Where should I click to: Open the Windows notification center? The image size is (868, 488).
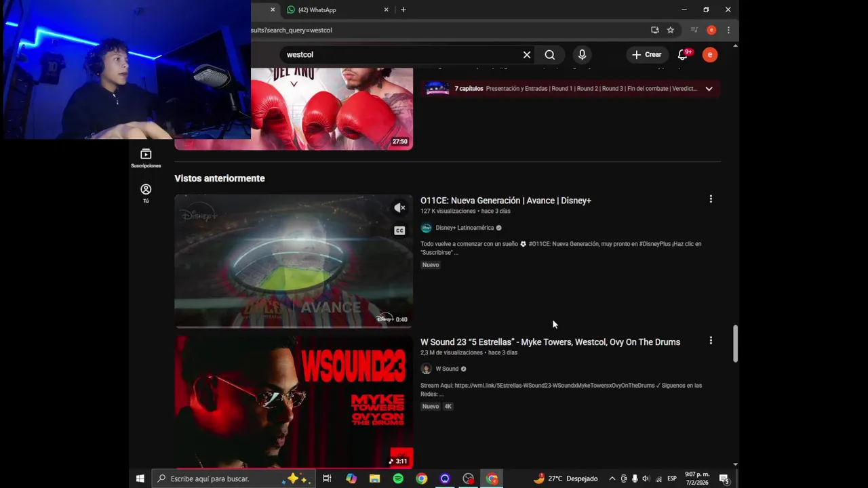tap(724, 479)
